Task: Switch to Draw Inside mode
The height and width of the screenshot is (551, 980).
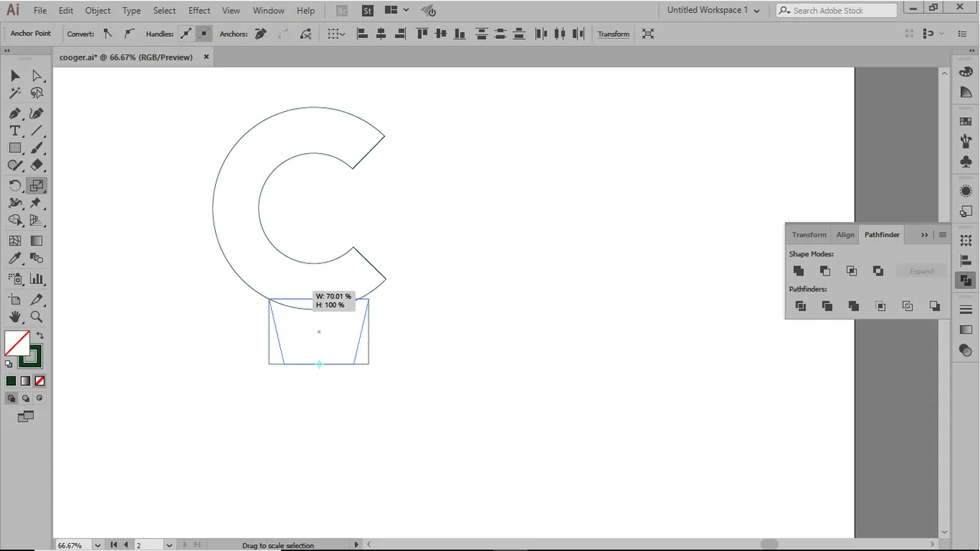Action: (x=40, y=398)
